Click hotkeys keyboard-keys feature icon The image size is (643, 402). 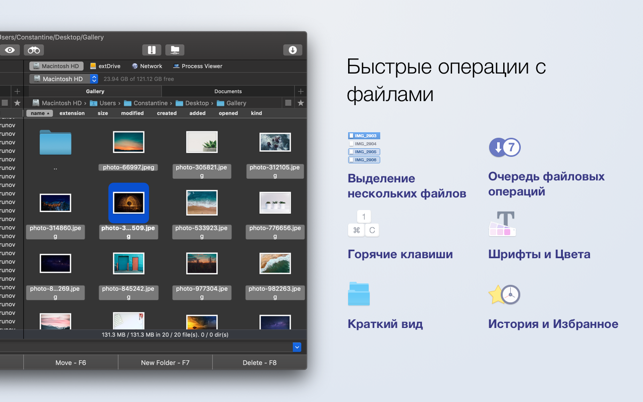point(363,224)
